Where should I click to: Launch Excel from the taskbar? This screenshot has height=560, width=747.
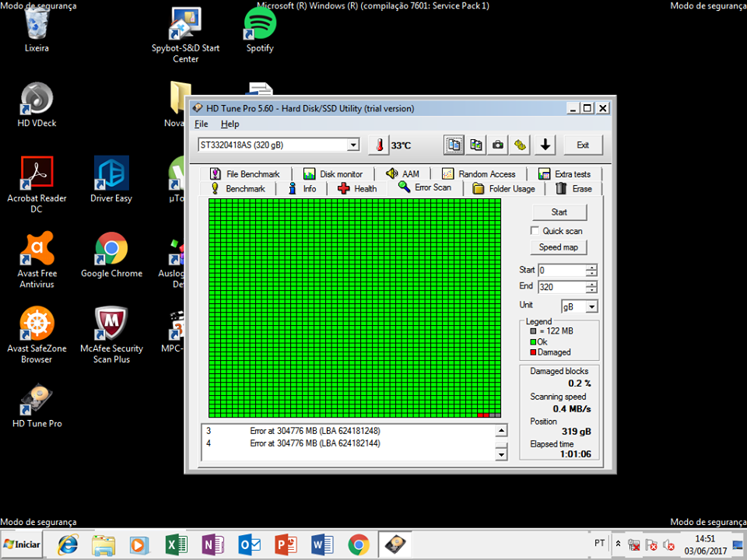(176, 544)
